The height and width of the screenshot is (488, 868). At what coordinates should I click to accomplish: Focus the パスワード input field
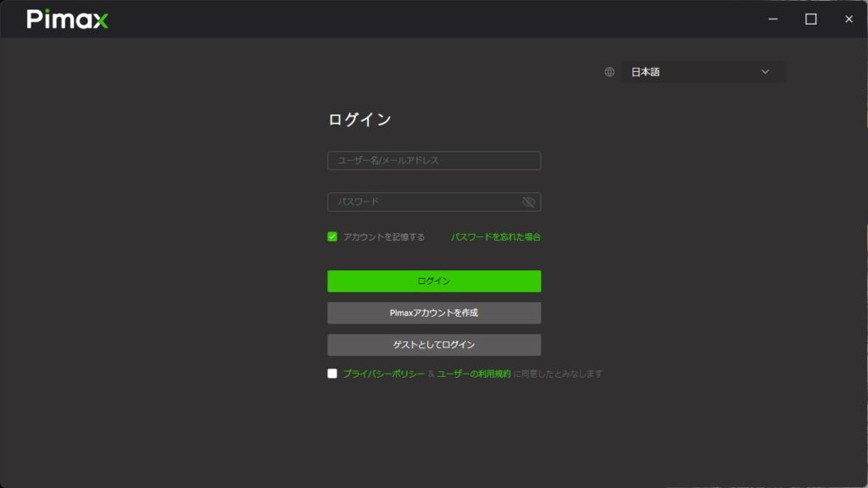coord(434,202)
